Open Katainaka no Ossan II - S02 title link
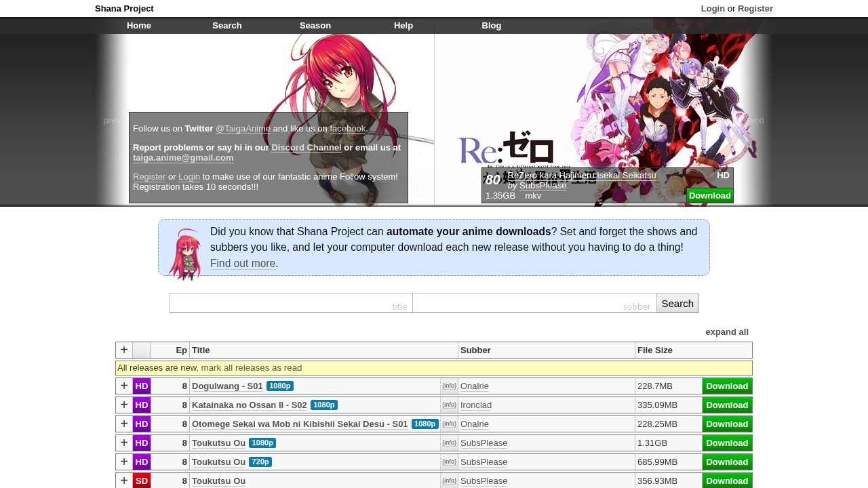 [x=250, y=405]
